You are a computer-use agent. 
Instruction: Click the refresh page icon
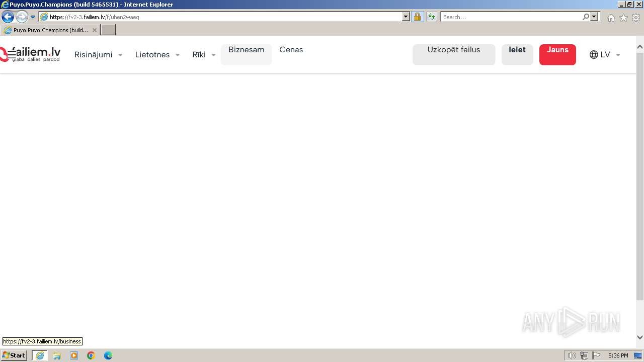click(432, 17)
